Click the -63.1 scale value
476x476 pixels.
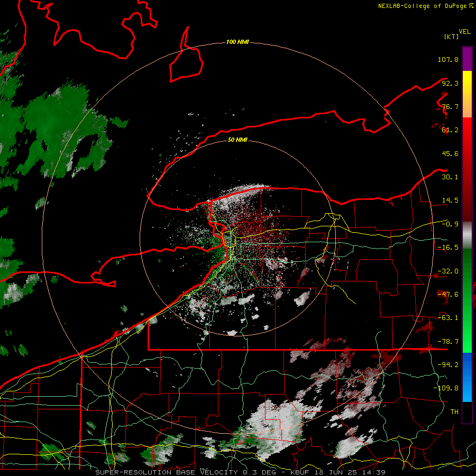click(x=448, y=318)
